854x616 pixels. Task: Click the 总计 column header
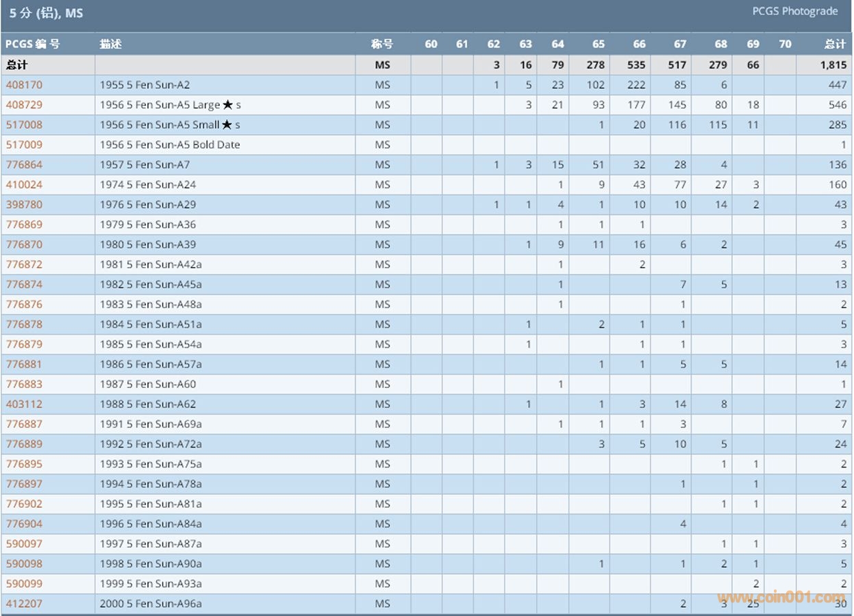point(835,44)
